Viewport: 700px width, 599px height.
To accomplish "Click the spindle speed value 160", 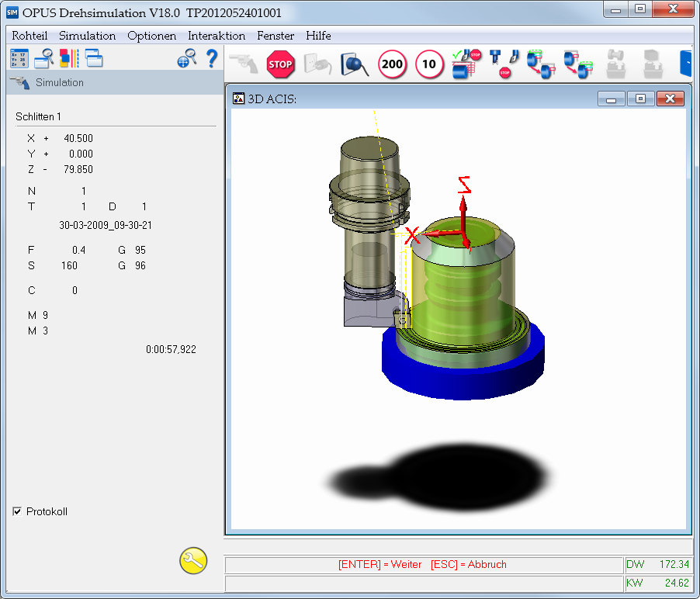I will click(x=69, y=266).
